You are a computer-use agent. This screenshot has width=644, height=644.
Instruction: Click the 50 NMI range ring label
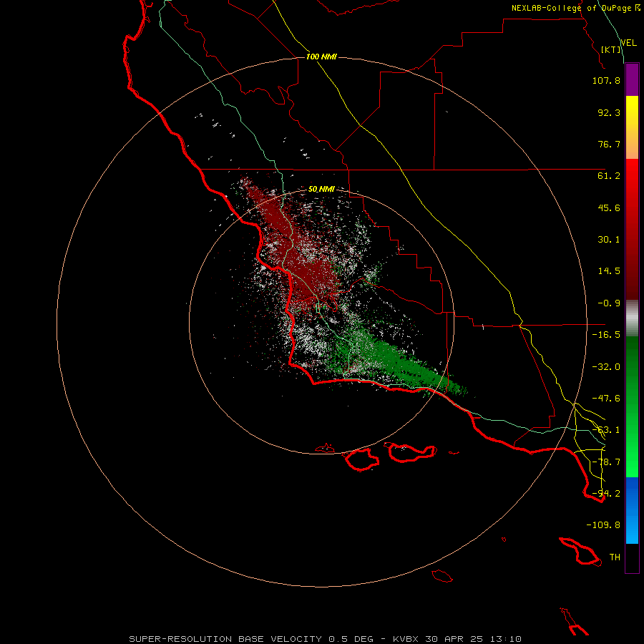(321, 189)
